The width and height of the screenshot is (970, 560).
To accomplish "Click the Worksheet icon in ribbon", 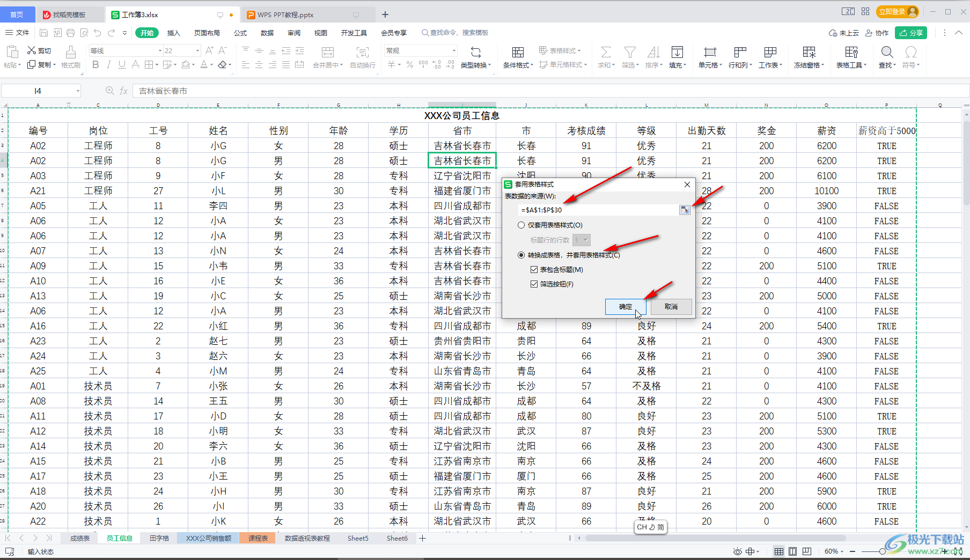I will click(770, 53).
